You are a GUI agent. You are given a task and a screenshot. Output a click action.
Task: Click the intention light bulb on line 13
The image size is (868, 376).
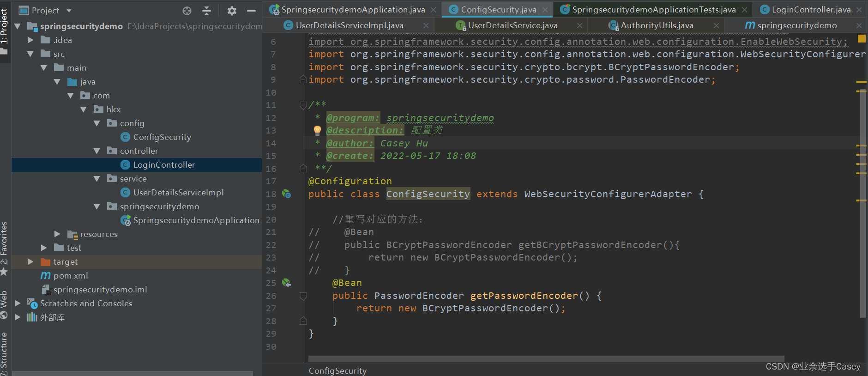point(317,130)
